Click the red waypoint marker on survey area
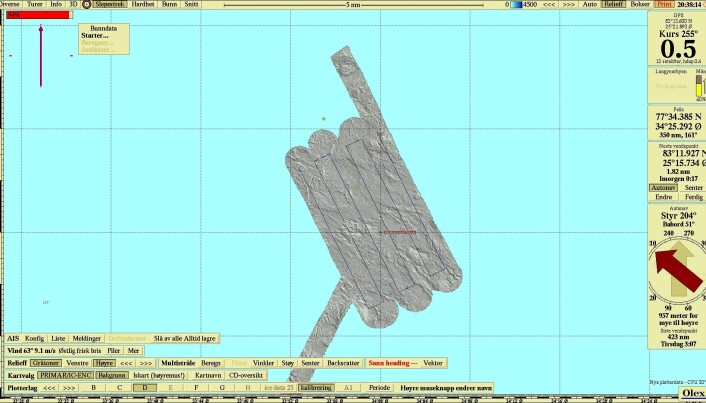706x403 pixels. [399, 232]
